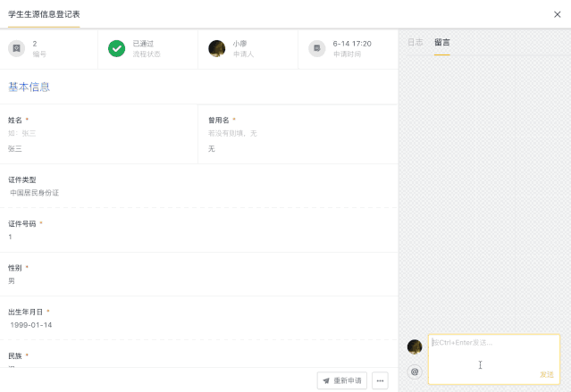Open the three-dot more options menu
This screenshot has width=571, height=392.
(380, 380)
